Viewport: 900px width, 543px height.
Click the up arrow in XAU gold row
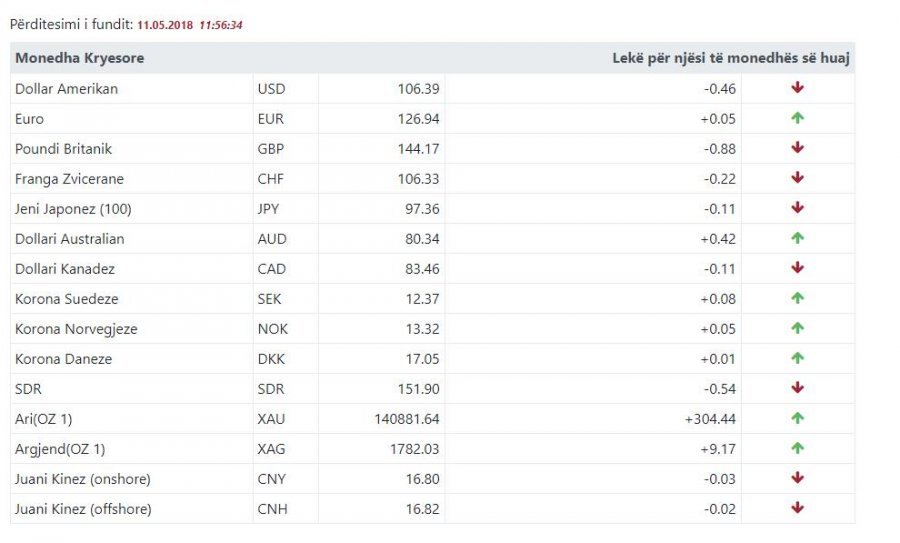(x=797, y=418)
